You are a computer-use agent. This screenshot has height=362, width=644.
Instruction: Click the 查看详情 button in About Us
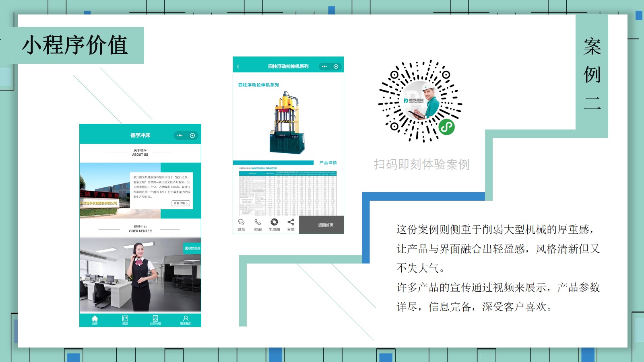coord(181,203)
